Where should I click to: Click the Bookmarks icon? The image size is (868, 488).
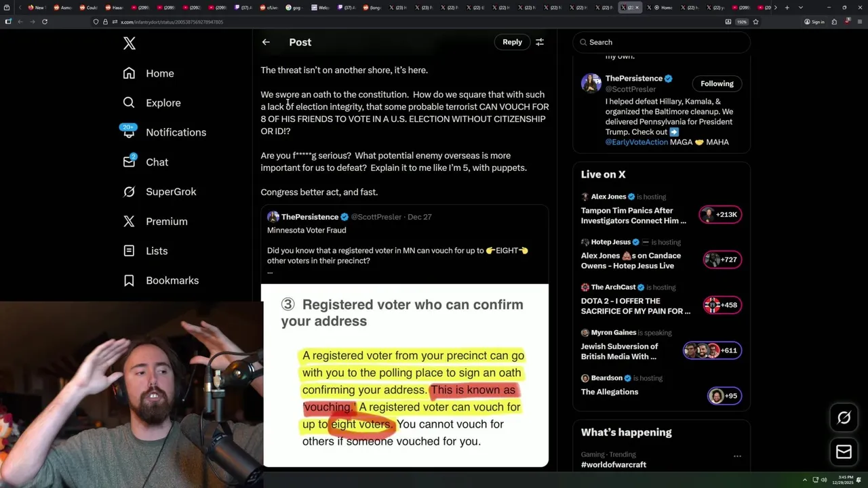(129, 281)
